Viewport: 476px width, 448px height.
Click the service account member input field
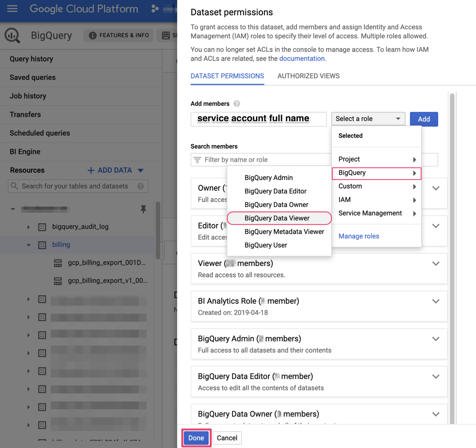click(259, 119)
